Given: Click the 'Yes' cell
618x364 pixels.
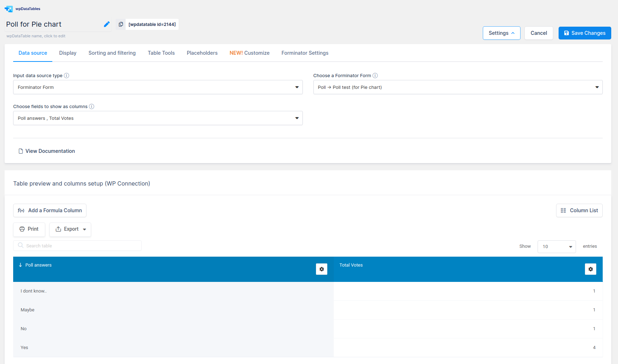Looking at the screenshot, I should [x=173, y=348].
